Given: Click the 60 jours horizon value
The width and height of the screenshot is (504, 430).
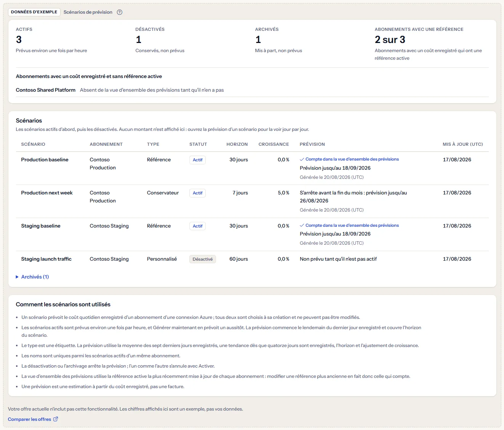Looking at the screenshot, I should [238, 259].
